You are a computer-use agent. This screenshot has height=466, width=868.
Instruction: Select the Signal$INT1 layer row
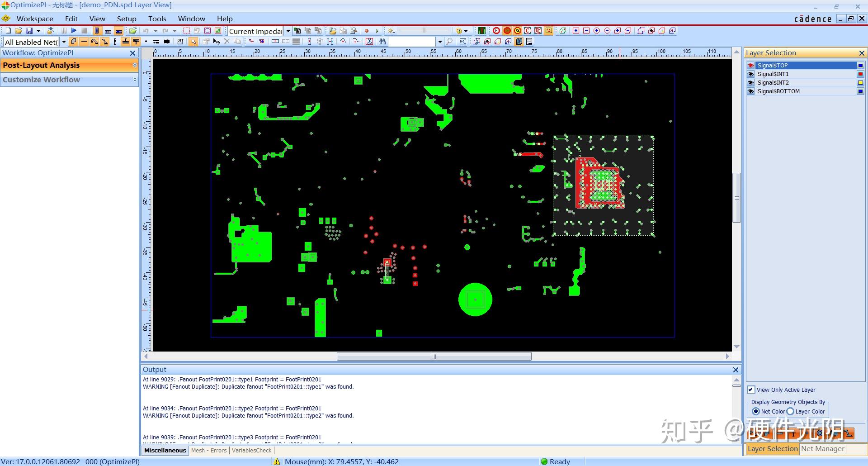point(806,74)
